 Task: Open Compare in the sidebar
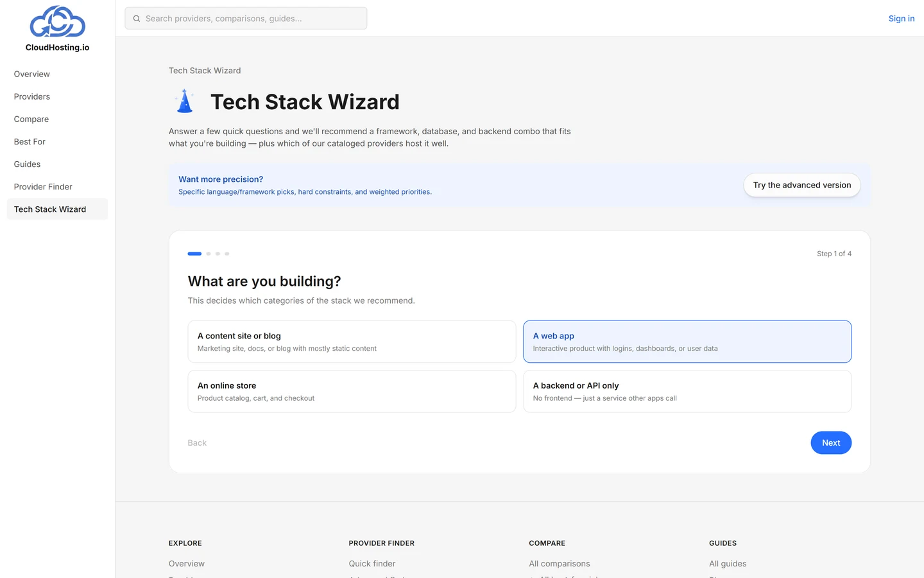click(x=57, y=119)
